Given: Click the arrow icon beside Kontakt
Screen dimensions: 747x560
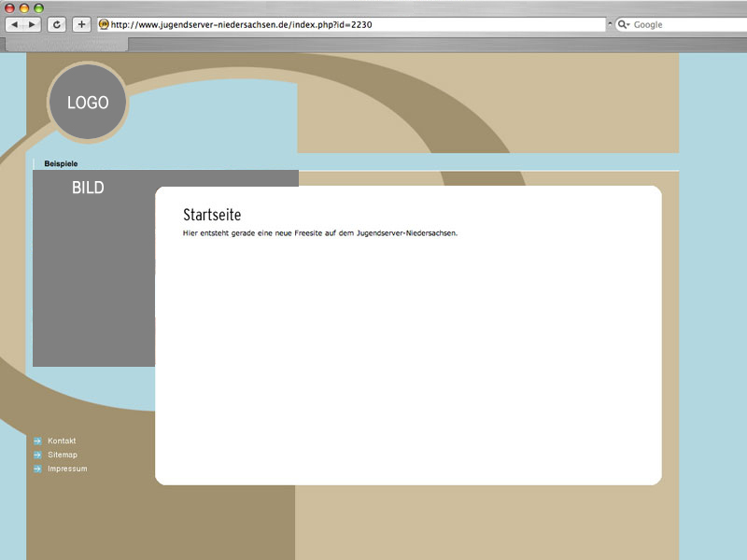Looking at the screenshot, I should click(37, 441).
